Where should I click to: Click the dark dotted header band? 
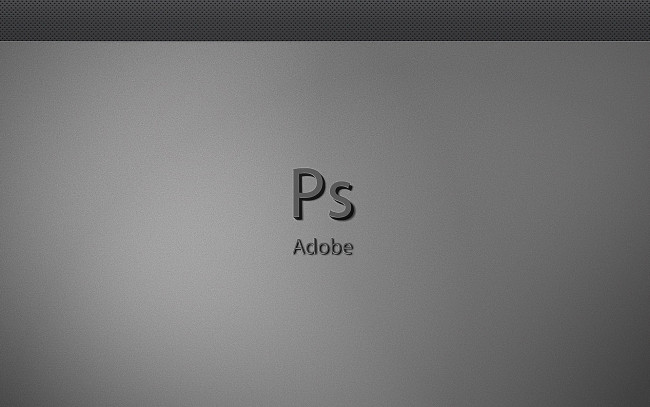coord(150,18)
